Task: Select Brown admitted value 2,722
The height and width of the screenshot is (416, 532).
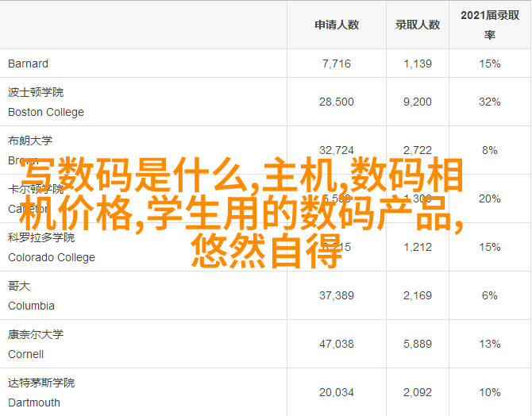Action: click(418, 150)
